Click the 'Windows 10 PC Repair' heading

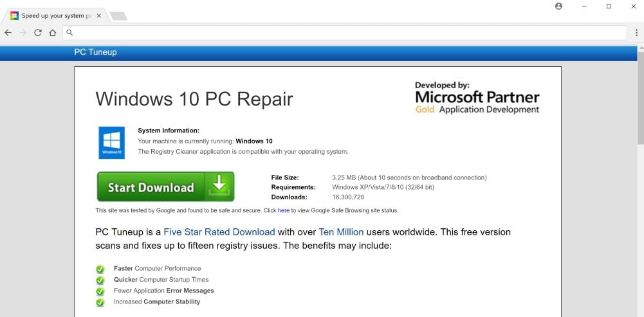click(x=194, y=99)
